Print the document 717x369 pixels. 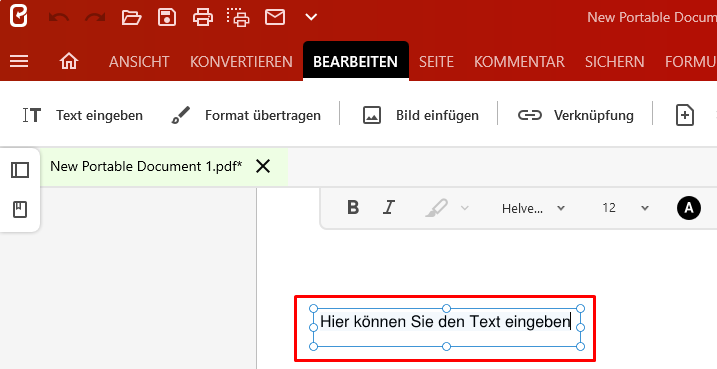coord(203,17)
